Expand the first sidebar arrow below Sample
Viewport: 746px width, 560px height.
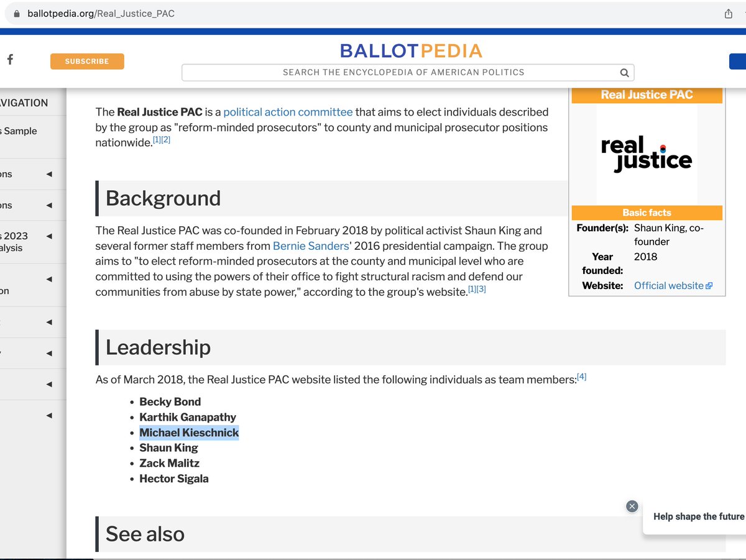tap(49, 175)
